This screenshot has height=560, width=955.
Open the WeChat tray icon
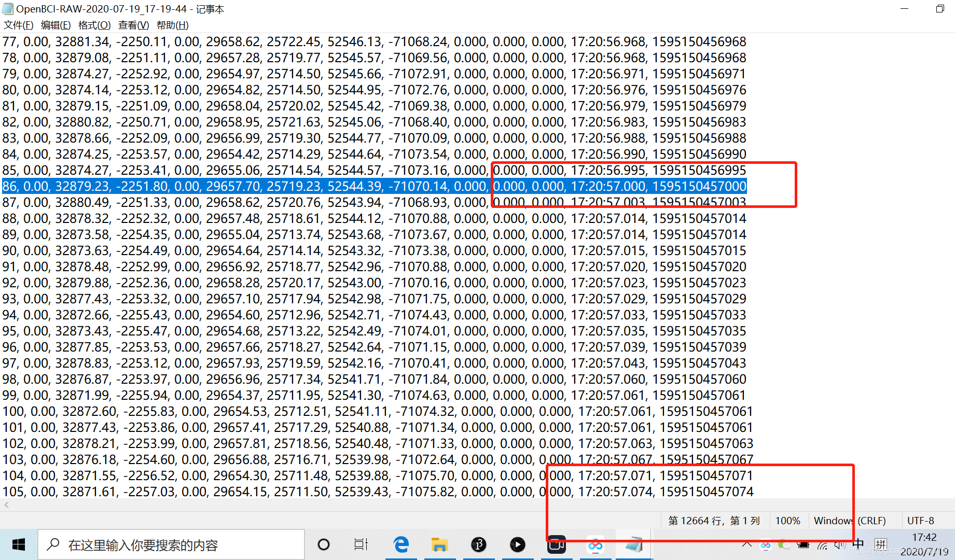point(784,544)
